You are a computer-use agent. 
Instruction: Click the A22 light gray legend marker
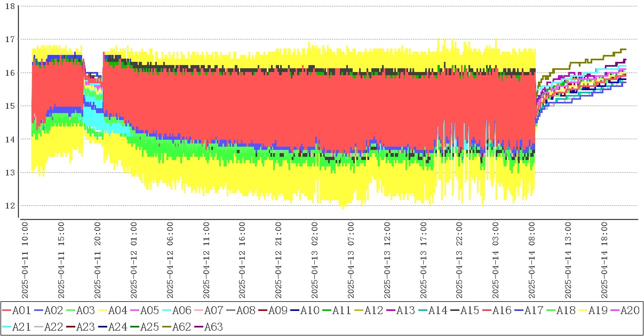[38, 327]
